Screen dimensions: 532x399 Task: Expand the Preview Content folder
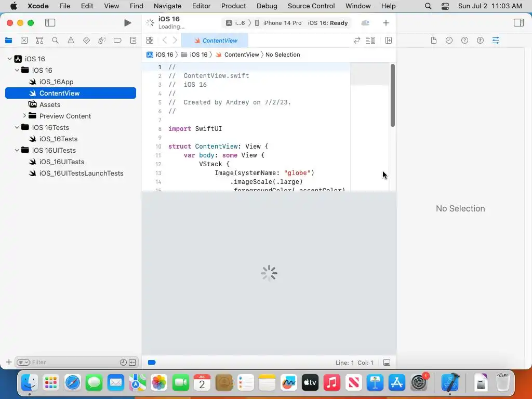pos(24,116)
